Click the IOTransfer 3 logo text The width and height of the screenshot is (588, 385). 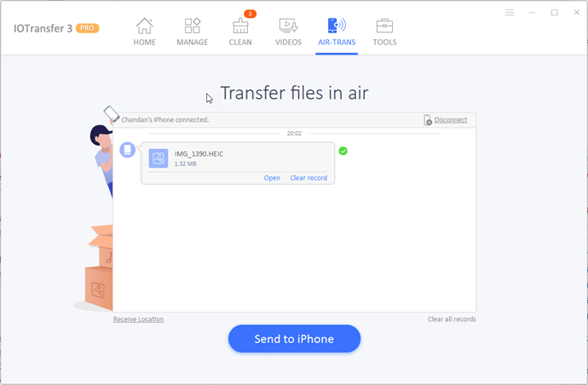tap(43, 28)
